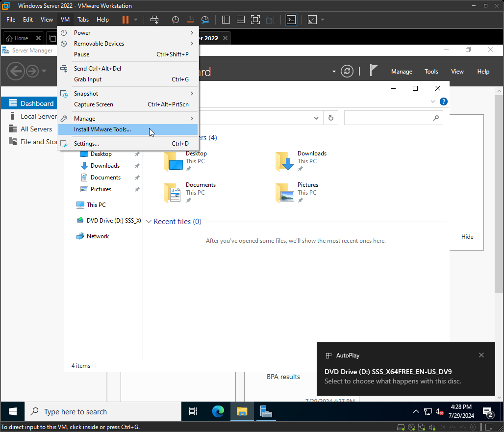Open the Power submenu in VM menu
Viewport: 504px width, 432px height.
point(128,32)
